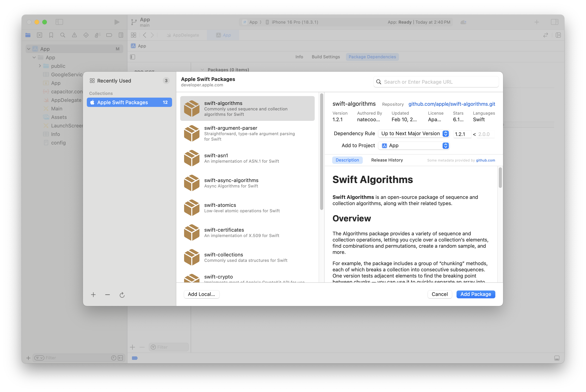The image size is (586, 392).
Task: Switch to the Build Settings tab
Action: point(326,57)
